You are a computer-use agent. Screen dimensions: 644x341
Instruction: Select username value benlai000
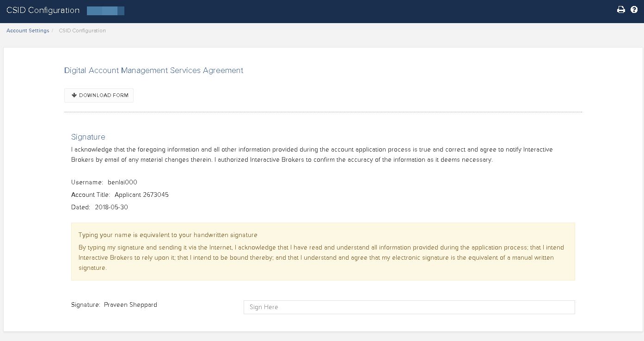click(x=123, y=182)
